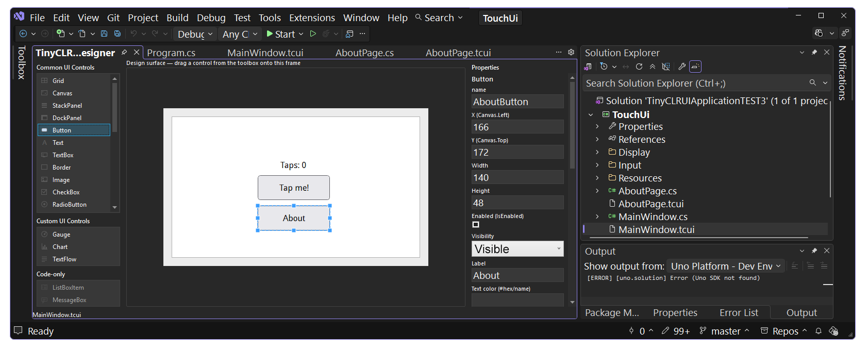
Task: Select the About button on design surface
Action: click(294, 218)
